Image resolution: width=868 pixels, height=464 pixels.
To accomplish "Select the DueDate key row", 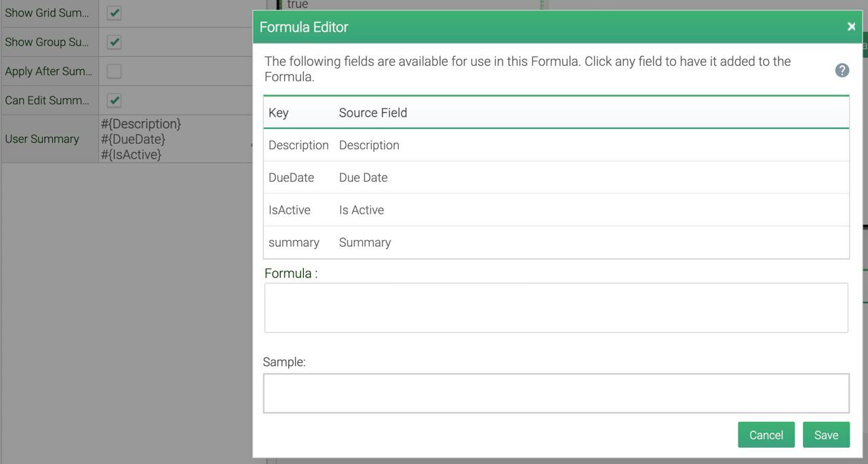I will (291, 178).
